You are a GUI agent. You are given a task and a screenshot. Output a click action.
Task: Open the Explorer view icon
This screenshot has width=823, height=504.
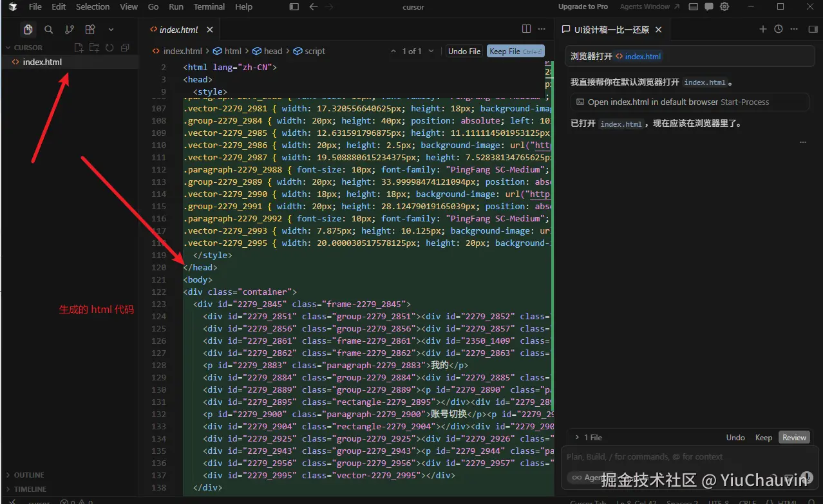click(x=28, y=30)
